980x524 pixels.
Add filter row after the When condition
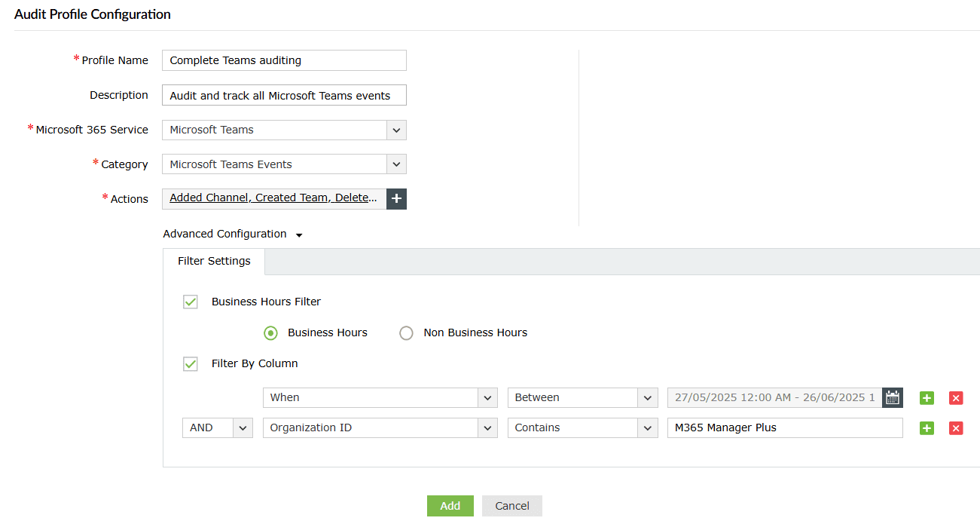(927, 398)
